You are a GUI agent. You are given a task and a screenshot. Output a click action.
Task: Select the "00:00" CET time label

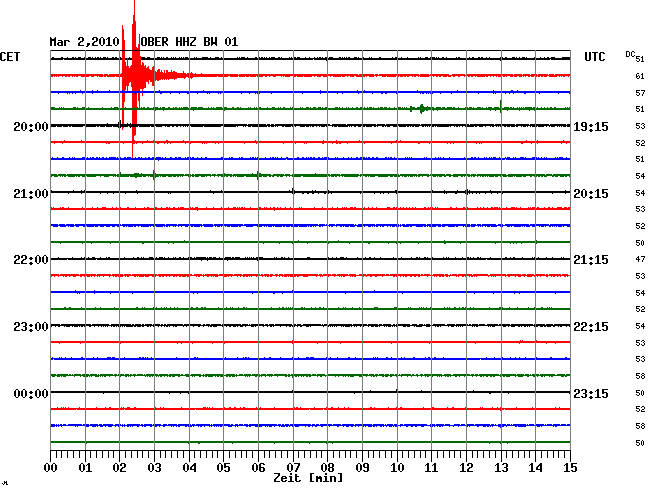[31, 393]
